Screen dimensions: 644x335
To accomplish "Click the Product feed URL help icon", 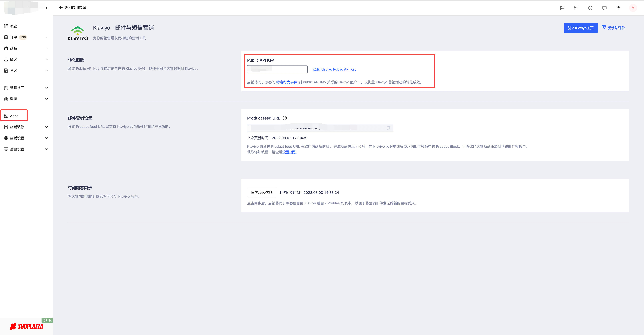I will coord(285,118).
